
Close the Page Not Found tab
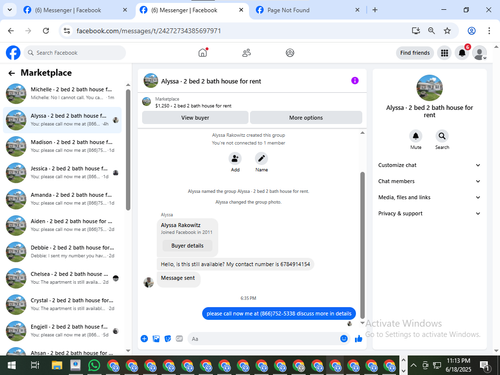coord(357,10)
